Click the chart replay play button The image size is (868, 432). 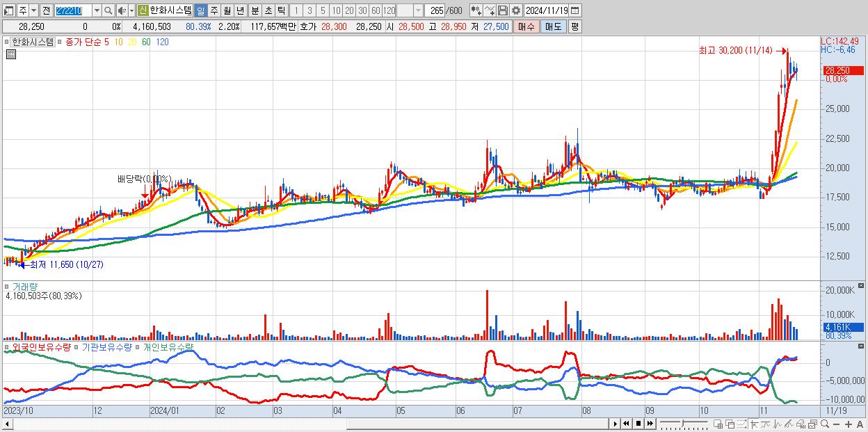(x=616, y=424)
